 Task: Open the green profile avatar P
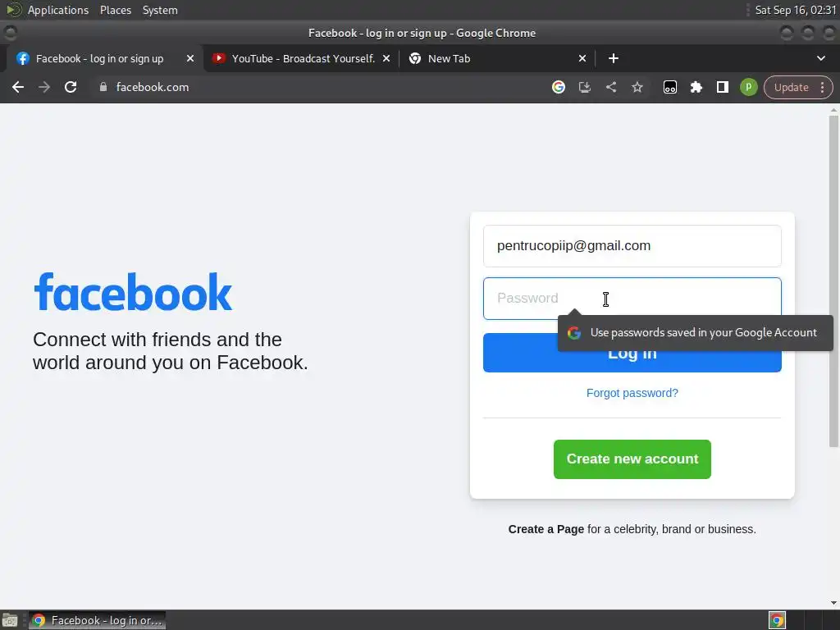tap(748, 87)
